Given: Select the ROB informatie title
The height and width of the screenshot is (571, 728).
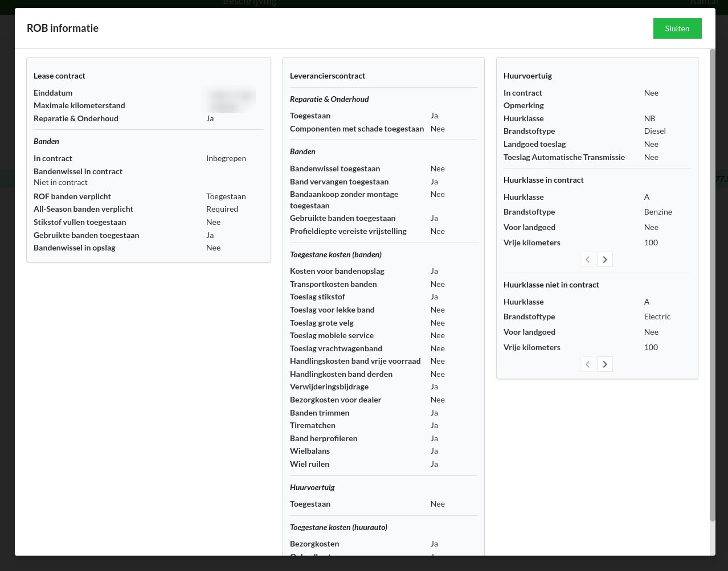Looking at the screenshot, I should tap(63, 28).
